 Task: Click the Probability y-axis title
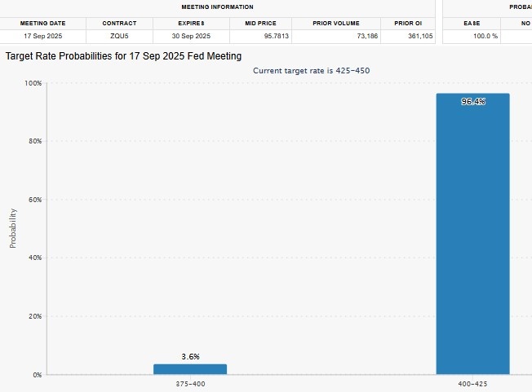12,228
